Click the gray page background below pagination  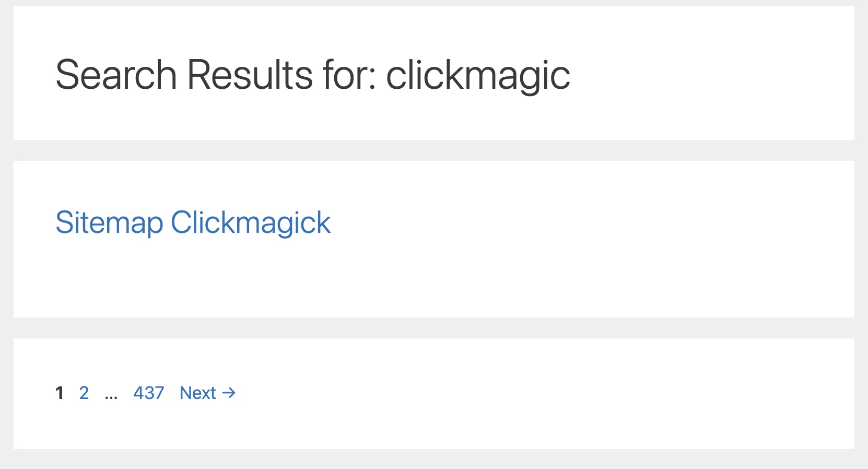(x=434, y=459)
